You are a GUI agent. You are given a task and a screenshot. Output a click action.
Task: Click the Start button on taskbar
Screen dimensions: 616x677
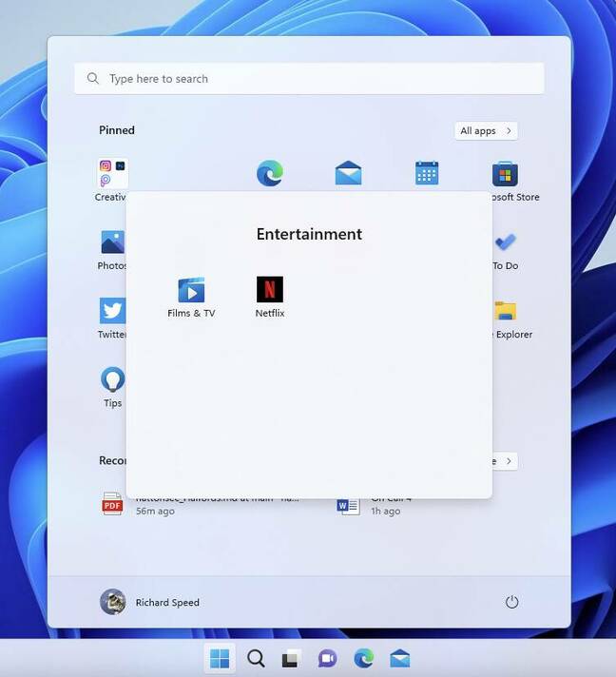[x=220, y=658]
